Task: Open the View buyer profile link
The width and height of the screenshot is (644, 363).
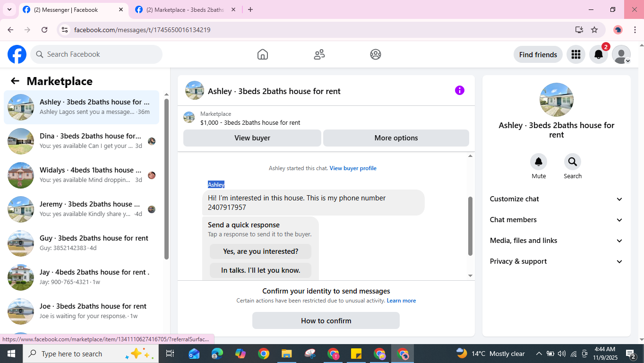Action: [x=353, y=168]
